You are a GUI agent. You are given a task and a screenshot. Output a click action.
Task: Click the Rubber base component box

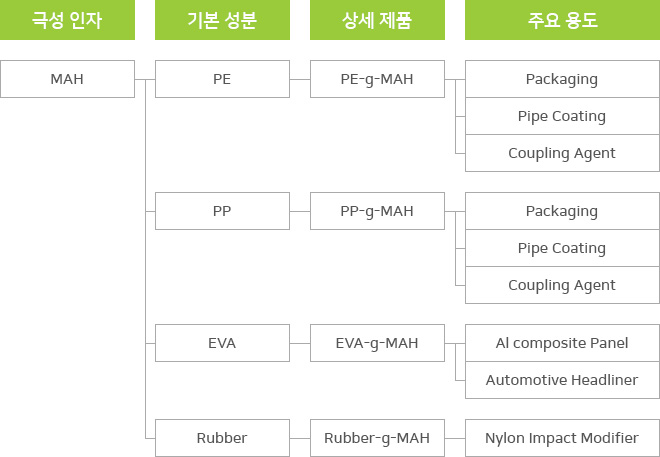[222, 438]
